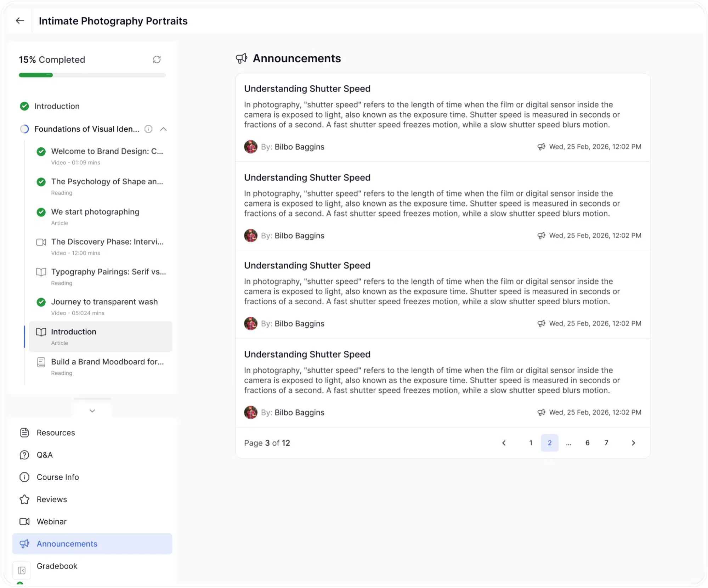Viewport: 708px width, 588px height.
Task: Open Welcome to Brand Design video lesson
Action: [107, 151]
